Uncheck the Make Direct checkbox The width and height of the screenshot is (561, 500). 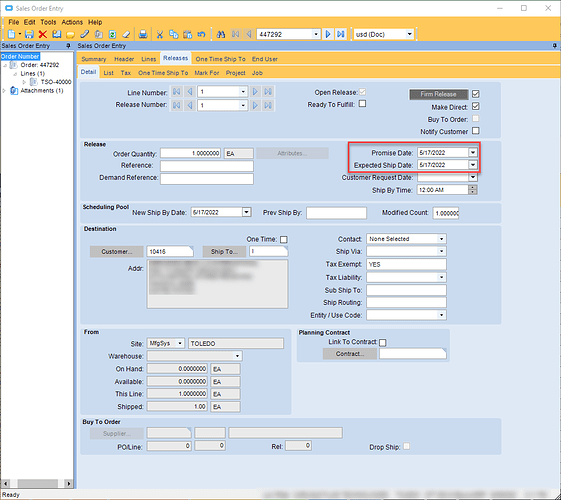(475, 106)
